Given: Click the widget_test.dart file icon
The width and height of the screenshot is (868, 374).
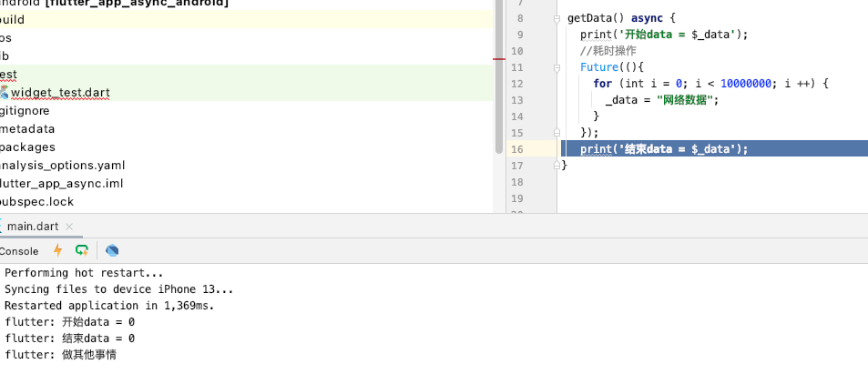Looking at the screenshot, I should 4,93.
